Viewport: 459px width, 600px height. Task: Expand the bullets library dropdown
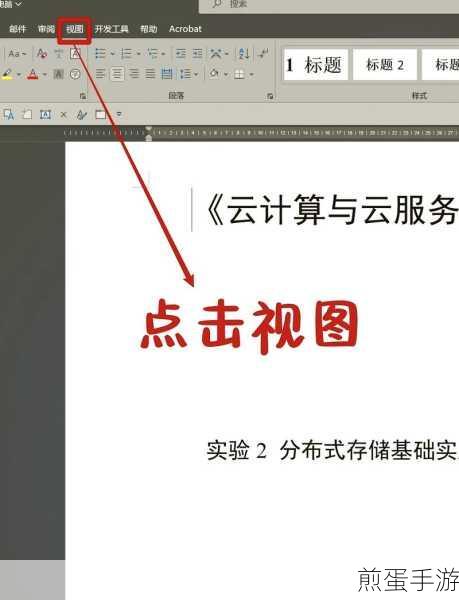[112, 54]
